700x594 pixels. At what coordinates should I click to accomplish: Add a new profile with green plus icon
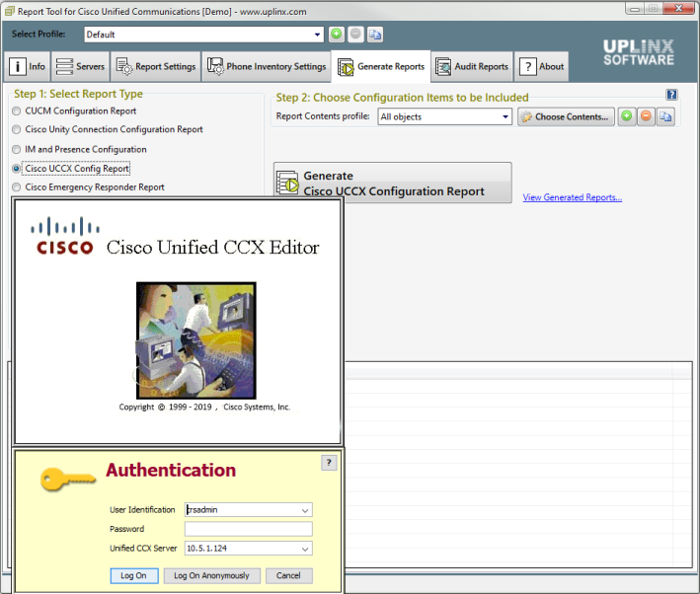337,35
